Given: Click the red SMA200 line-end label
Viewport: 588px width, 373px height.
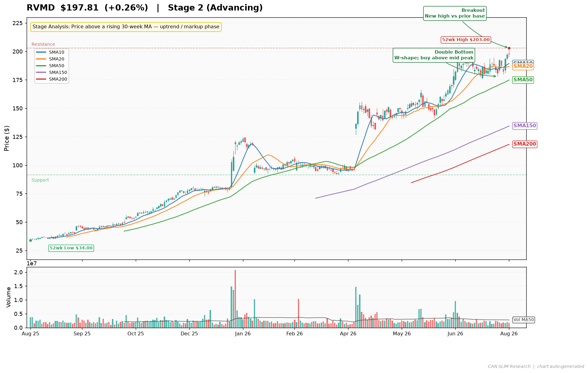Looking at the screenshot, I should (x=525, y=144).
